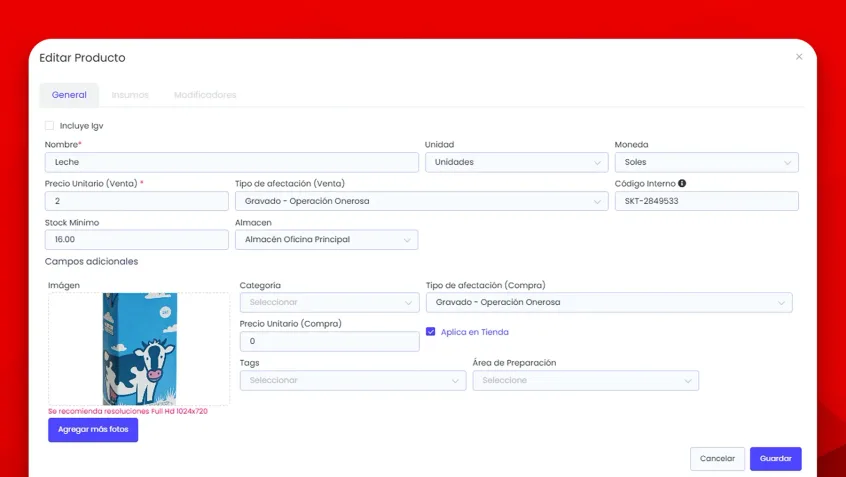Click the Aplica en Tienda label
The image size is (846, 477).
pos(475,332)
